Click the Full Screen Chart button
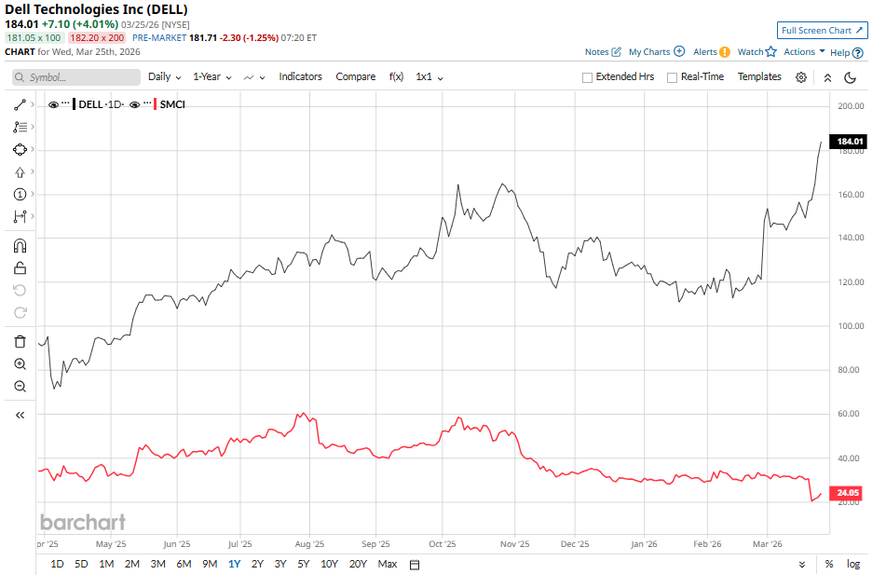This screenshot has width=886, height=588. tap(822, 31)
